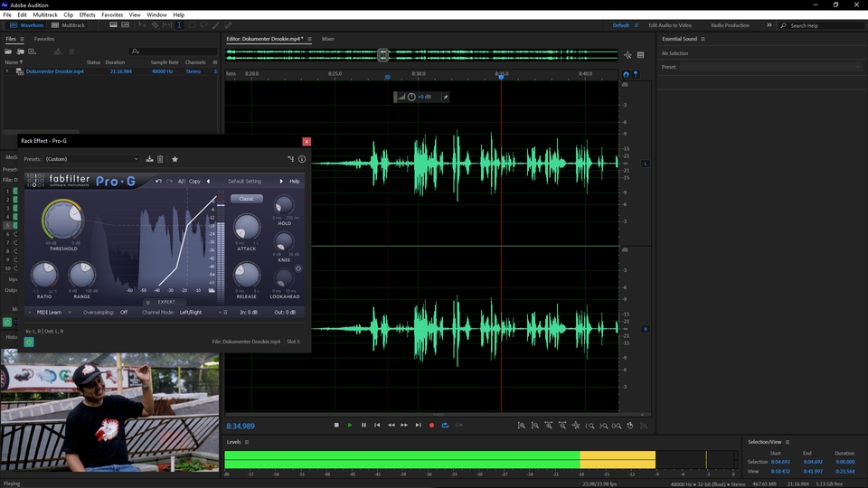Switch to the Mixer tab

coord(327,39)
